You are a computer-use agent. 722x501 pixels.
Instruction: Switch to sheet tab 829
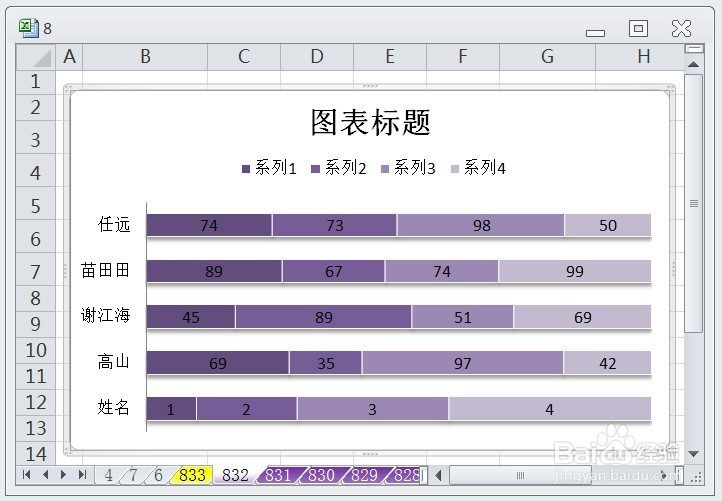[364, 475]
